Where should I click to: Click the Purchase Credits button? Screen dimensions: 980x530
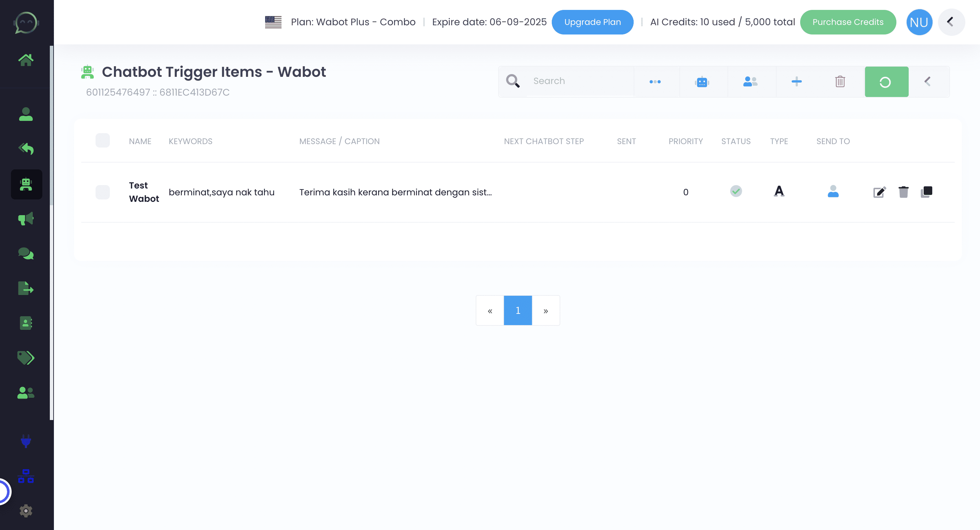click(848, 22)
